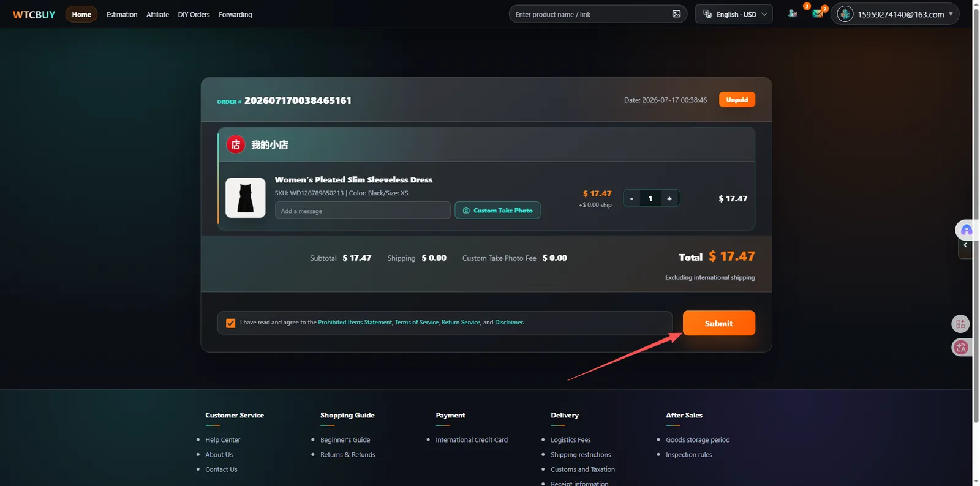Open the Logistics Fees link
Viewport: 980px width, 486px height.
(571, 440)
